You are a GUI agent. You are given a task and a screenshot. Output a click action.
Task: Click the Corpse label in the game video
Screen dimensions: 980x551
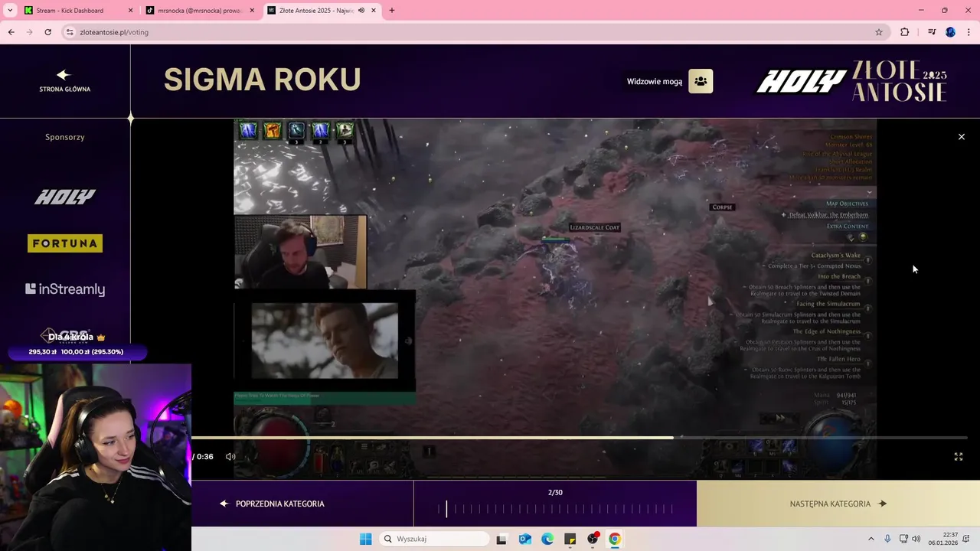(x=722, y=207)
